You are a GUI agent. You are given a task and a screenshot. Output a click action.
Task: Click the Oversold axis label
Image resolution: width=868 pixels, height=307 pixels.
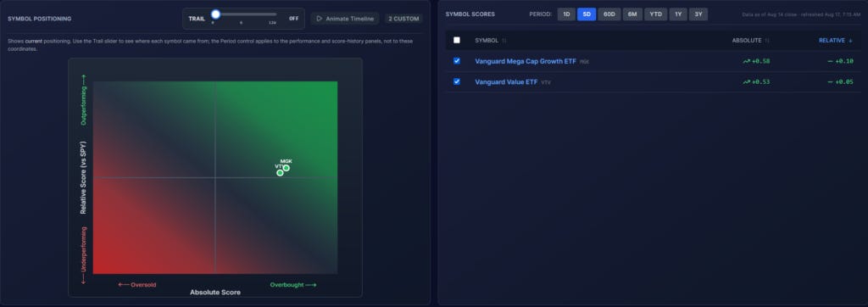(136, 285)
